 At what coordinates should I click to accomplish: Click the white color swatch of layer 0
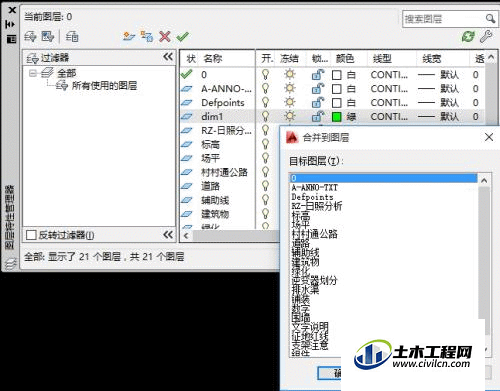click(x=337, y=75)
